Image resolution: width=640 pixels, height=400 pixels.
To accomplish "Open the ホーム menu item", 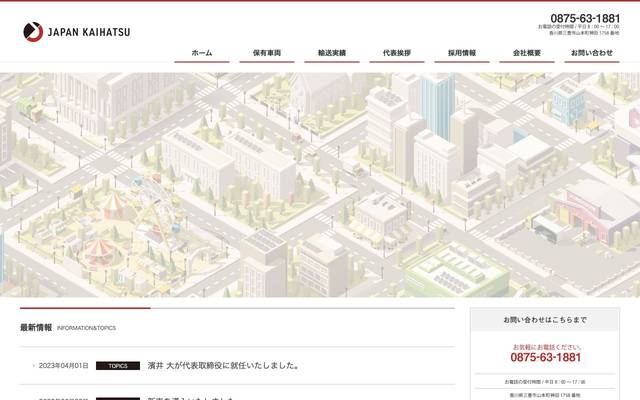I will point(202,53).
